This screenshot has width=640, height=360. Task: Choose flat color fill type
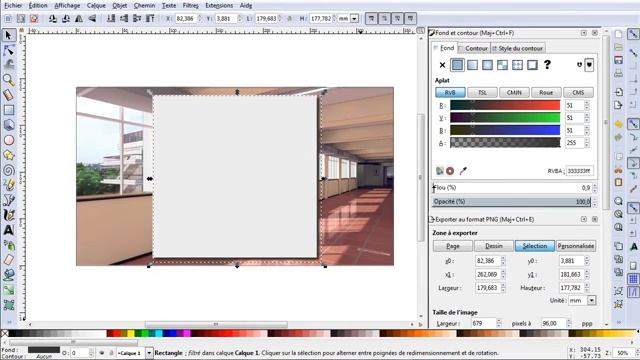(x=457, y=65)
